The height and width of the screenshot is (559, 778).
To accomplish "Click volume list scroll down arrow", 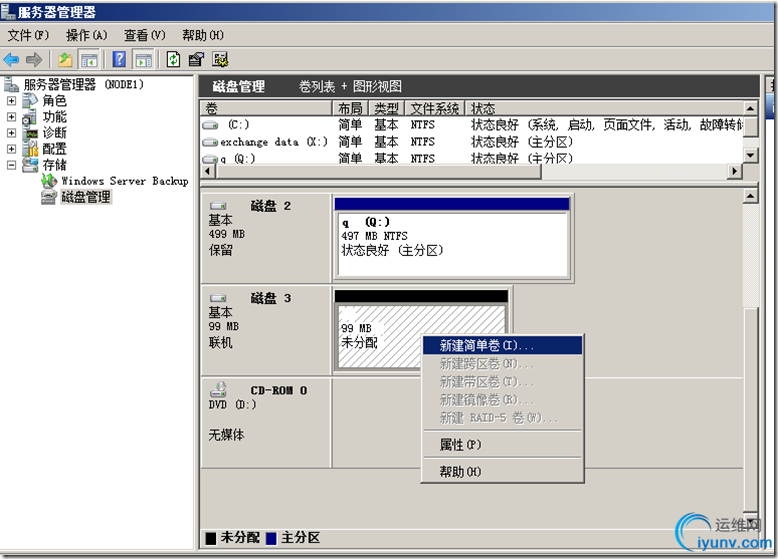I will point(750,155).
